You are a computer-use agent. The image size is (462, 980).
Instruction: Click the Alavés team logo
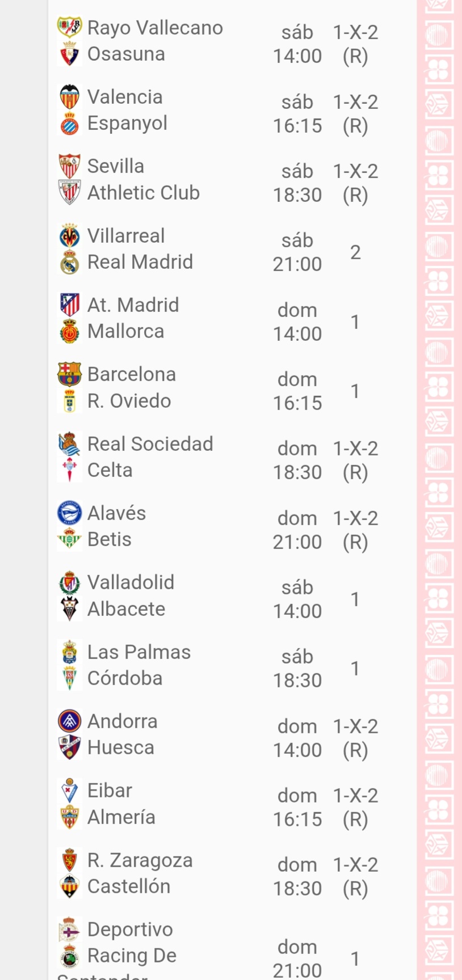(70, 513)
